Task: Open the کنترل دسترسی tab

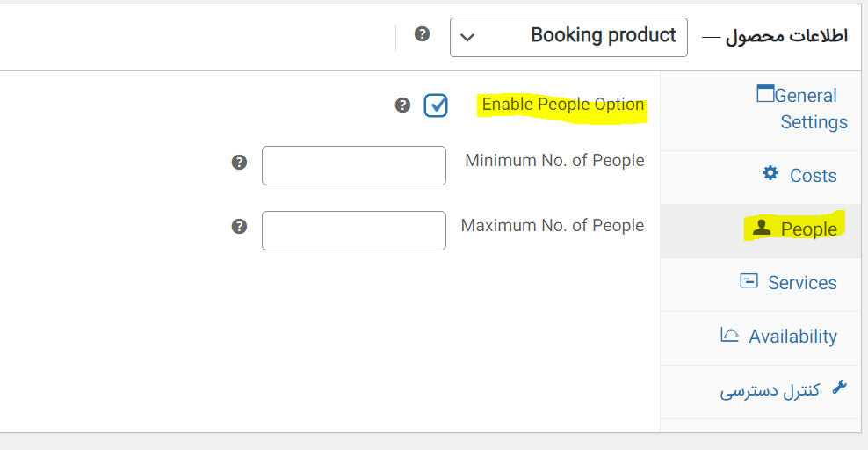Action: [770, 390]
